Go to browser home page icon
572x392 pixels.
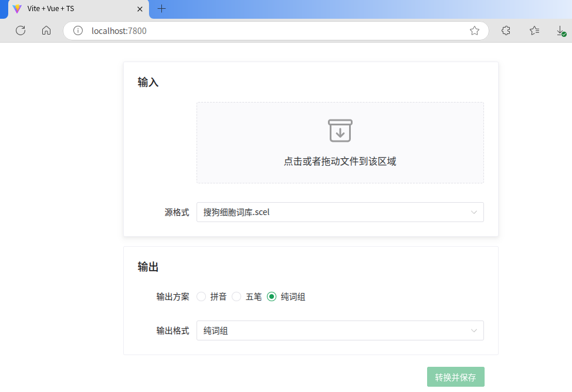pyautogui.click(x=46, y=30)
